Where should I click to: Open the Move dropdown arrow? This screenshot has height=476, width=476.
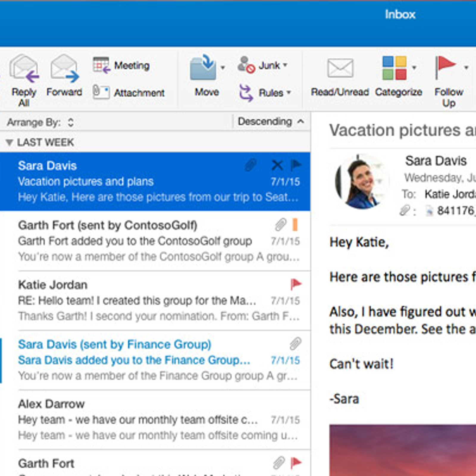(223, 67)
